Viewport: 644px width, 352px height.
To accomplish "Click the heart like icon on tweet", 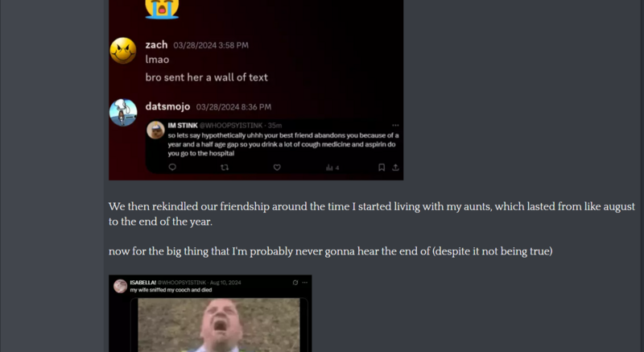I will (x=277, y=168).
